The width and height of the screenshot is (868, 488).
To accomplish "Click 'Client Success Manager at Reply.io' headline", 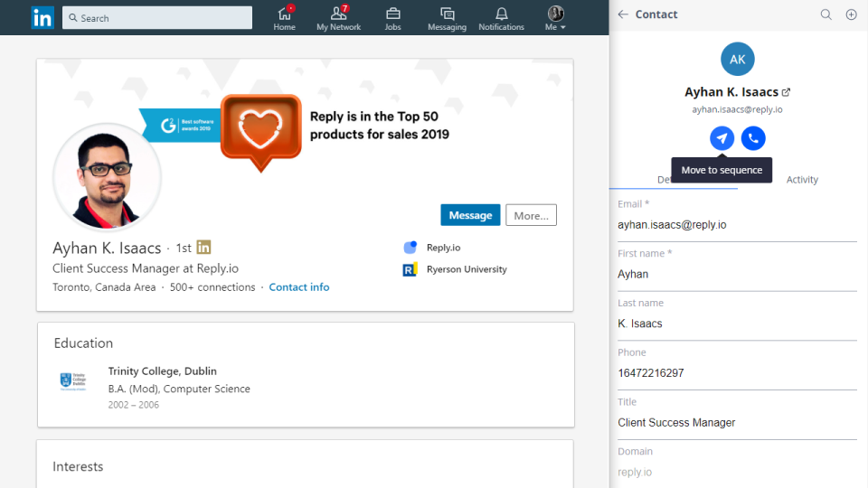I will 146,268.
